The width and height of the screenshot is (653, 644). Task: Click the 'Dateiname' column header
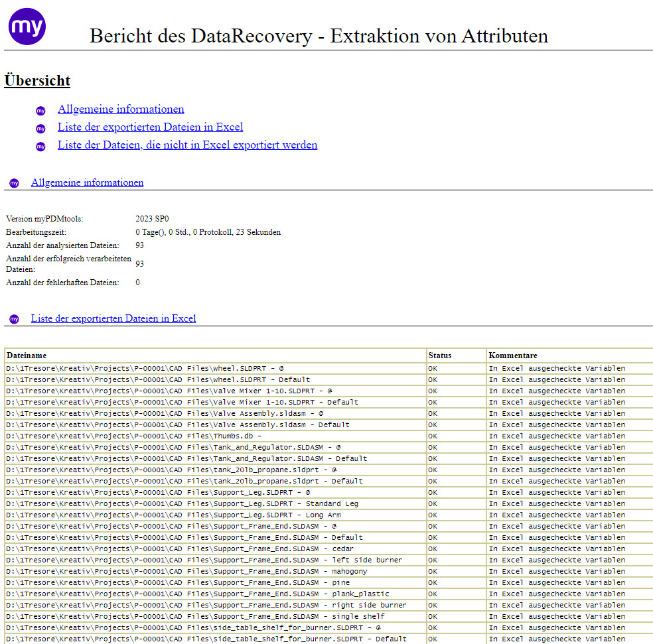(x=27, y=355)
